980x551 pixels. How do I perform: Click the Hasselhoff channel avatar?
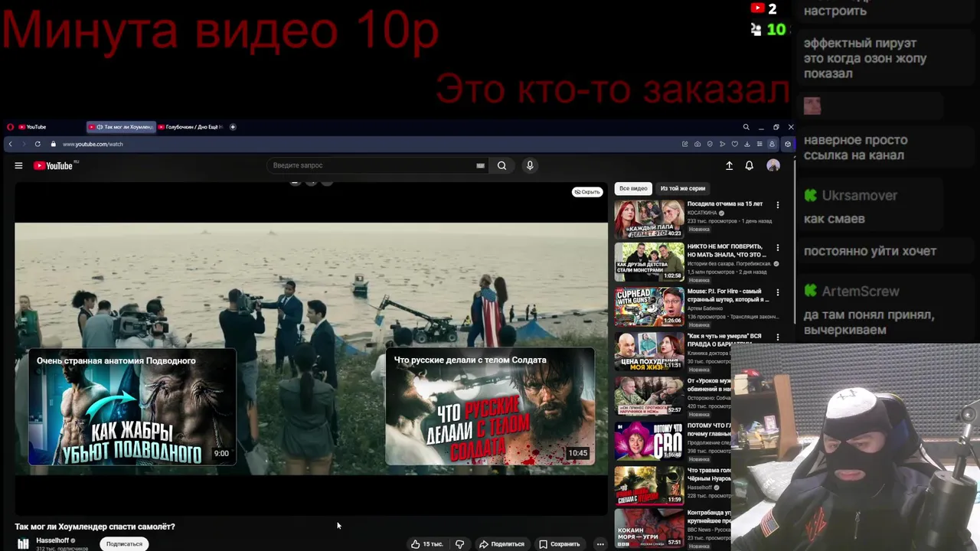pos(24,543)
